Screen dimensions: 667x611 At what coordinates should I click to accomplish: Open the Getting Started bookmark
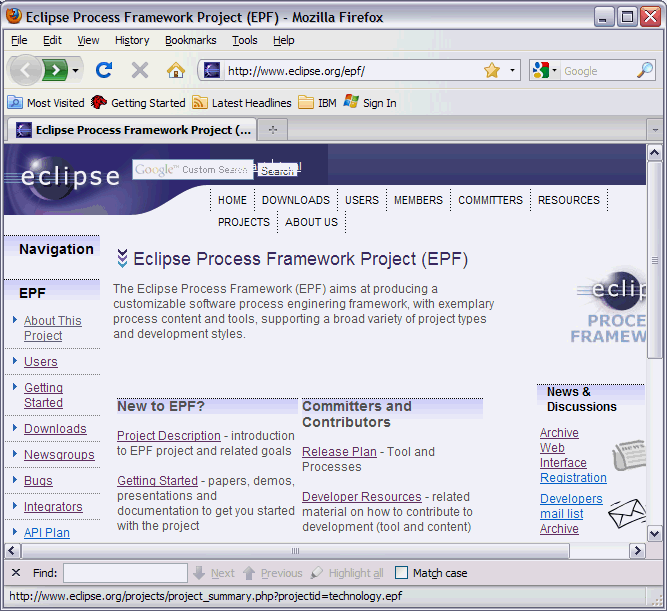pyautogui.click(x=138, y=103)
